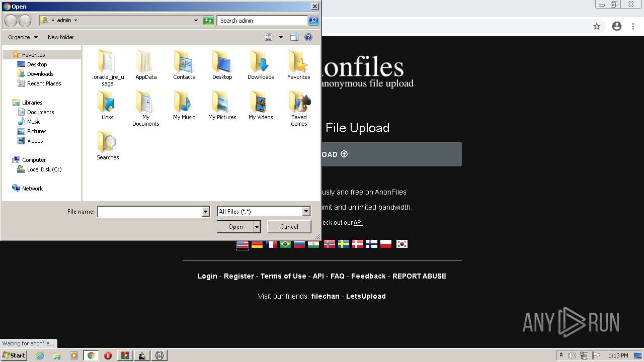This screenshot has height=362, width=644.
Task: Click the Search admin input field
Action: tap(263, 21)
